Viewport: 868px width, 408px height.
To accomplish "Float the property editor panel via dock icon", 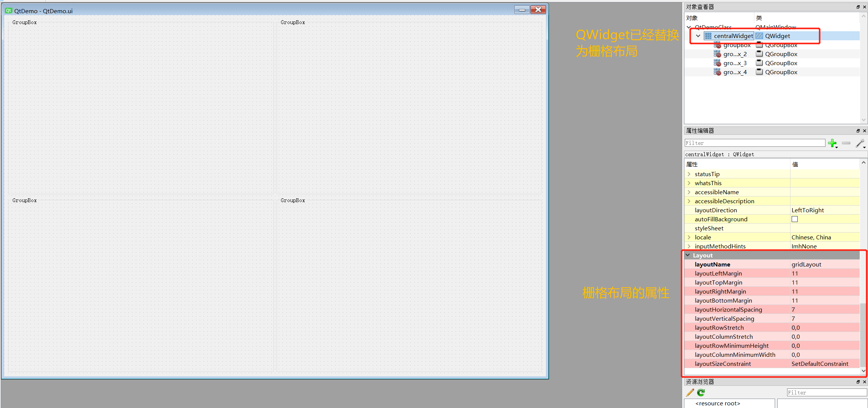I will click(x=858, y=131).
